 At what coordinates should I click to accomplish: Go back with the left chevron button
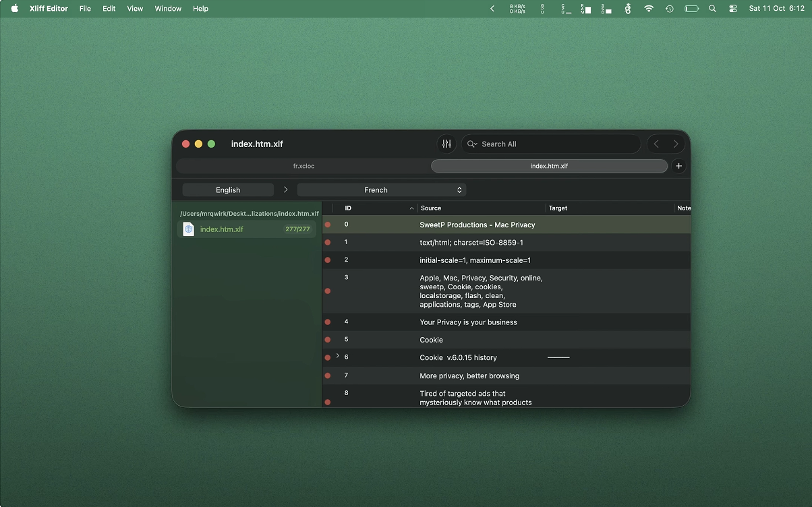(x=656, y=144)
